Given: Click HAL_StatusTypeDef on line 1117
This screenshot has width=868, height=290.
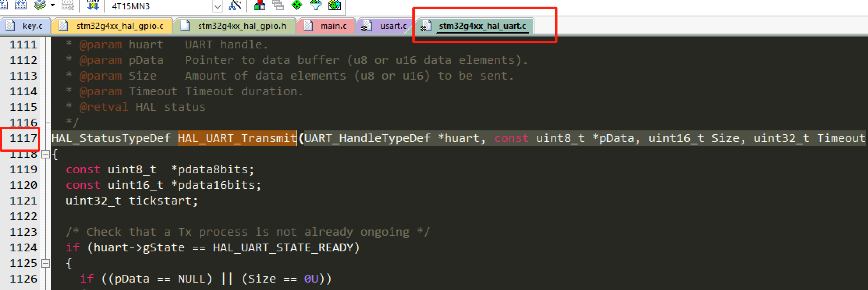Looking at the screenshot, I should [x=111, y=138].
